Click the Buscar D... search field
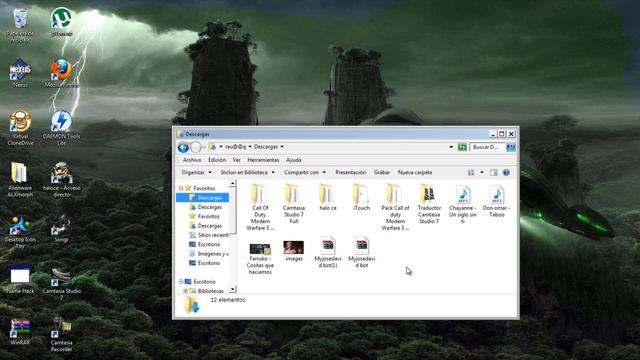Image resolution: width=640 pixels, height=360 pixels. coord(487,147)
